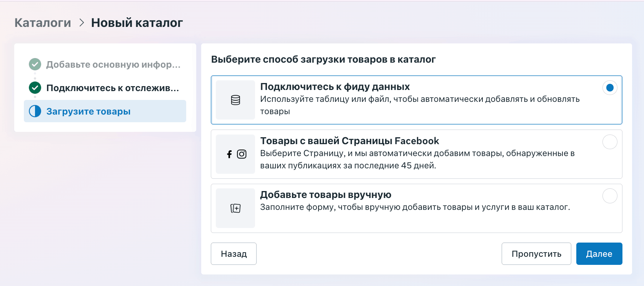
Task: Click the Заполните форму description text
Action: [415, 207]
